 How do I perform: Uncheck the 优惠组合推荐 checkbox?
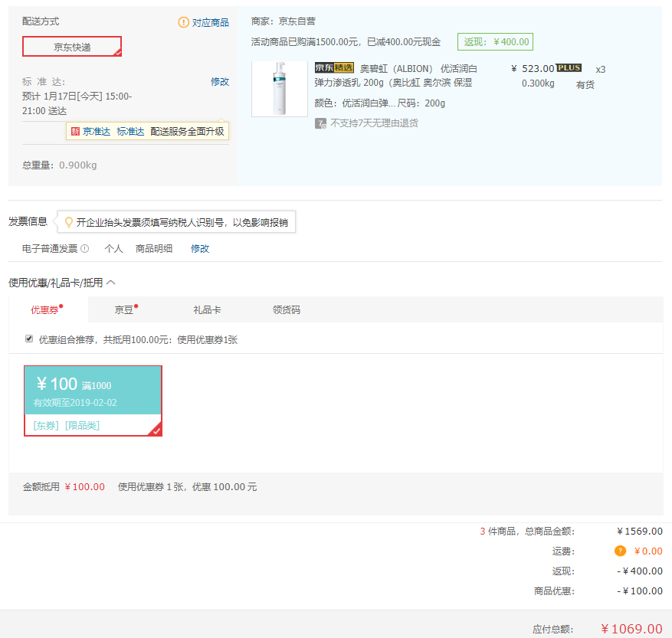(x=29, y=339)
